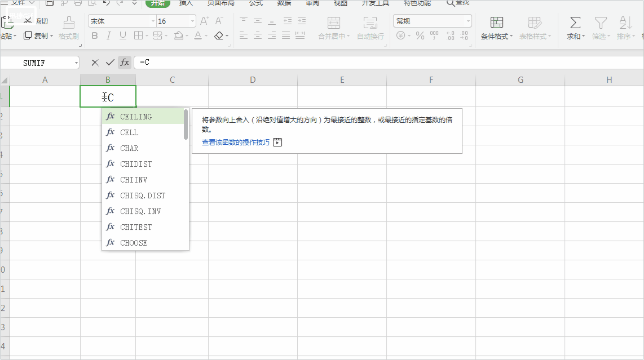The width and height of the screenshot is (644, 360).
Task: Click the decrease indent icon
Action: (288, 20)
